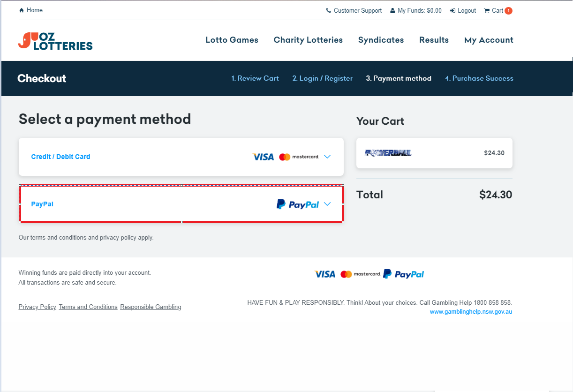Click the Visa logo in Credit Card row

pos(264,157)
